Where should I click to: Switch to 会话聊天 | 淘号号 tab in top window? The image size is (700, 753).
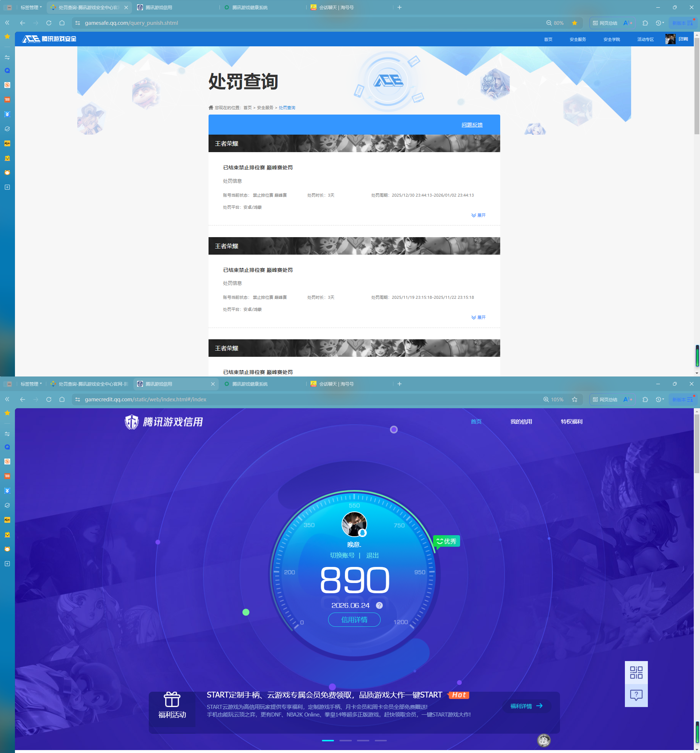pyautogui.click(x=350, y=7)
